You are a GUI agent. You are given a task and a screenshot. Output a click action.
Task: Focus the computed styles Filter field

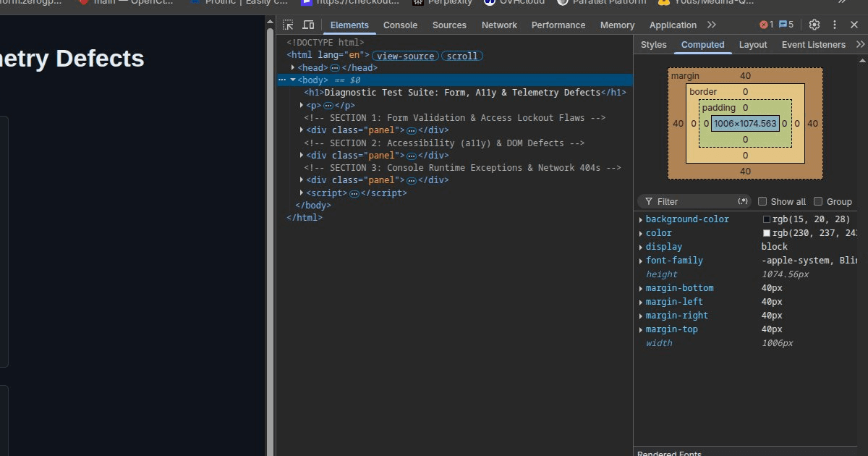[696, 201]
